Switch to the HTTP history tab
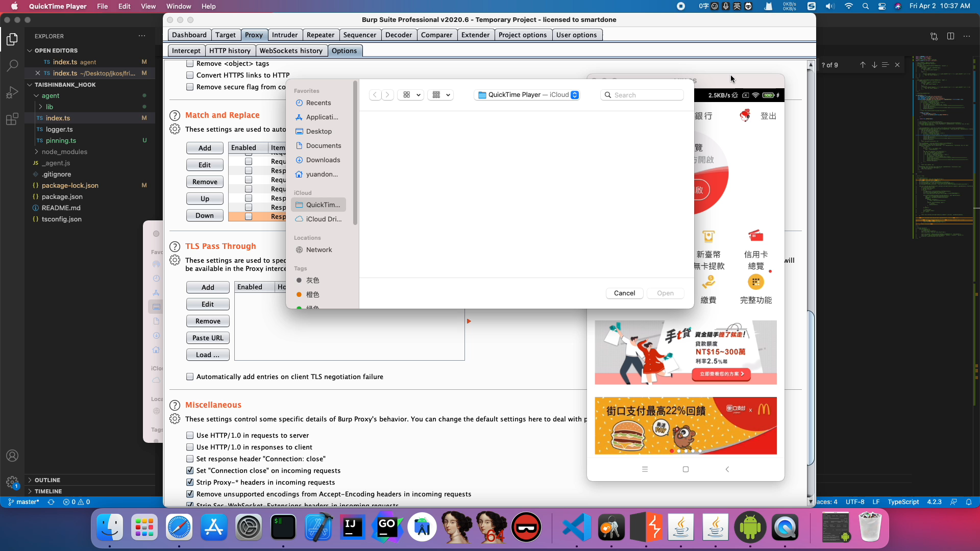This screenshot has width=980, height=551. 230,51
